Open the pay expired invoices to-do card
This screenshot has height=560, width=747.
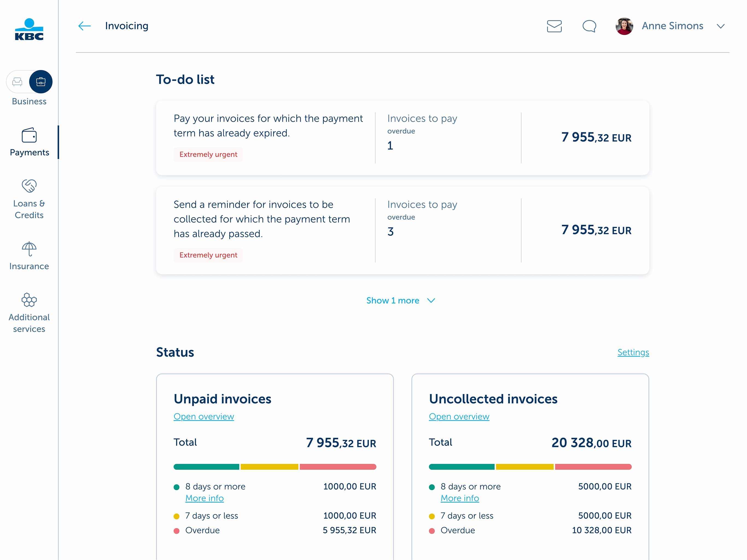point(402,138)
